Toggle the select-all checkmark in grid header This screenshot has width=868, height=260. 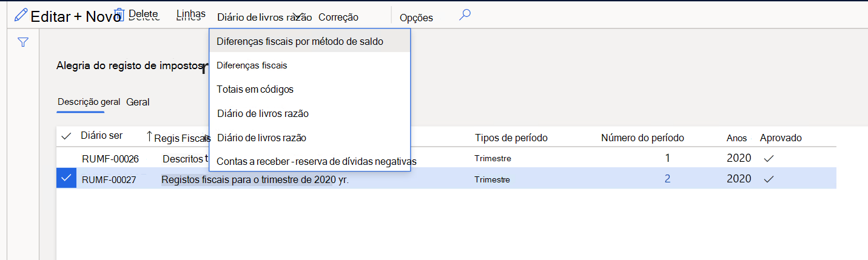66,137
